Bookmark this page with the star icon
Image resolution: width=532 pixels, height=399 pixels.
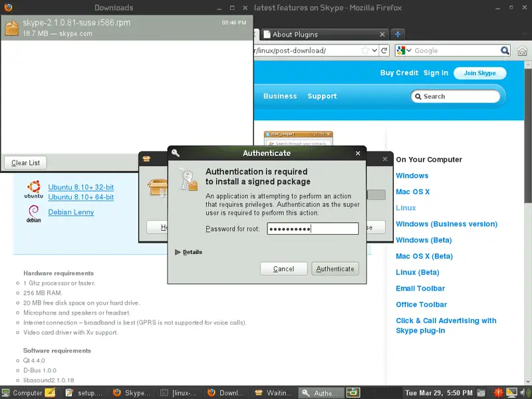tap(365, 51)
